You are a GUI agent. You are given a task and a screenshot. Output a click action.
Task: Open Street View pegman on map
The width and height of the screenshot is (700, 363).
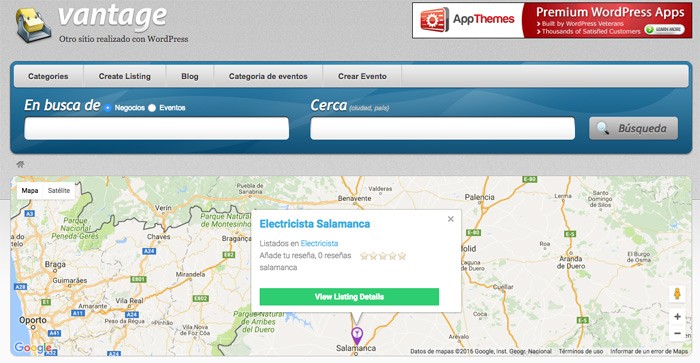pyautogui.click(x=677, y=294)
